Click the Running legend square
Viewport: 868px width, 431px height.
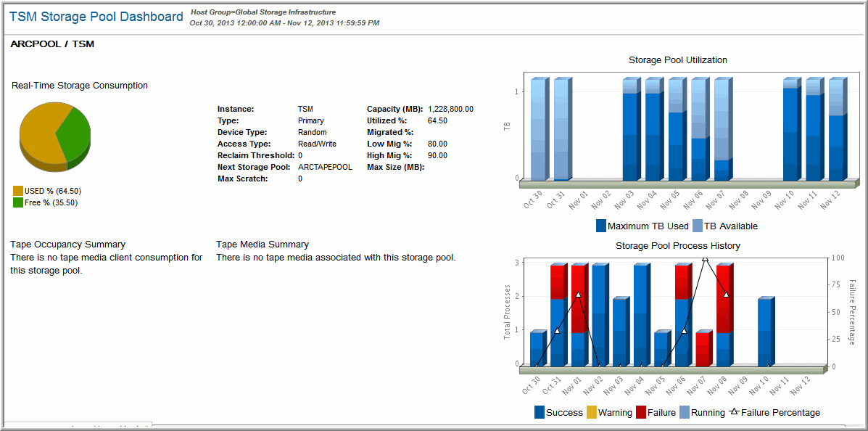click(685, 412)
